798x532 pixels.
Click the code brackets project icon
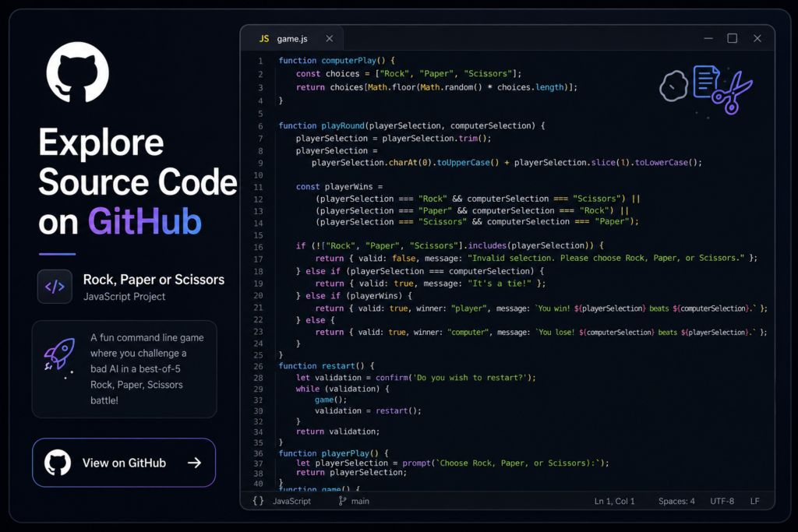55,287
